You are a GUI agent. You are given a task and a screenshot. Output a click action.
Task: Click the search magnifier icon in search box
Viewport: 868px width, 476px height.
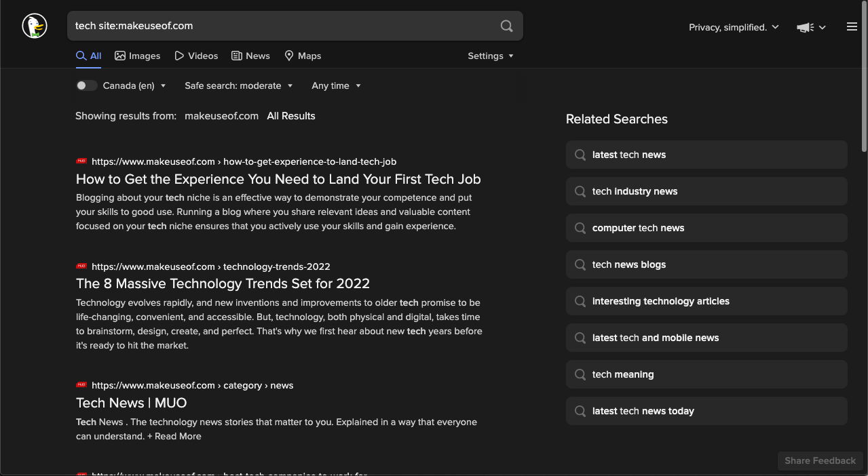click(506, 26)
